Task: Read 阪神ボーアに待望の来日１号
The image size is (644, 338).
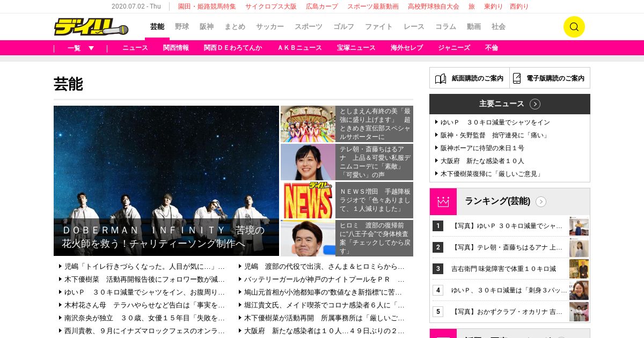Action: [x=482, y=148]
